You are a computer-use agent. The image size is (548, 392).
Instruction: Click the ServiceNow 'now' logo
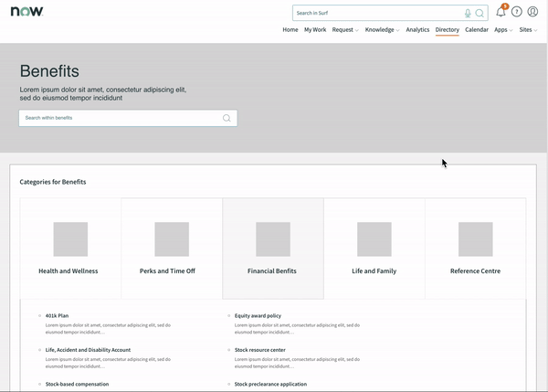coord(26,11)
